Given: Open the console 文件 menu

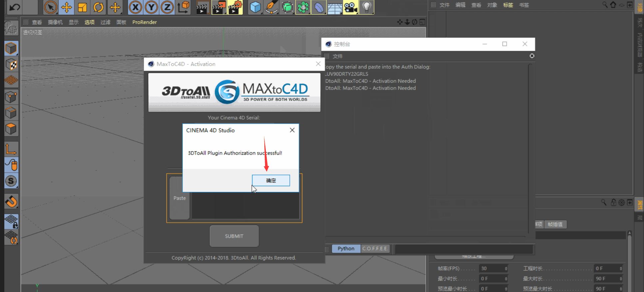Looking at the screenshot, I should (x=338, y=56).
